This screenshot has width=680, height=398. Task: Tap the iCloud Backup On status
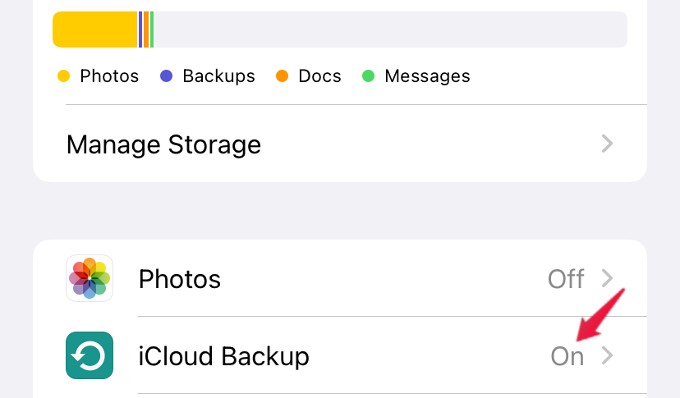click(567, 356)
